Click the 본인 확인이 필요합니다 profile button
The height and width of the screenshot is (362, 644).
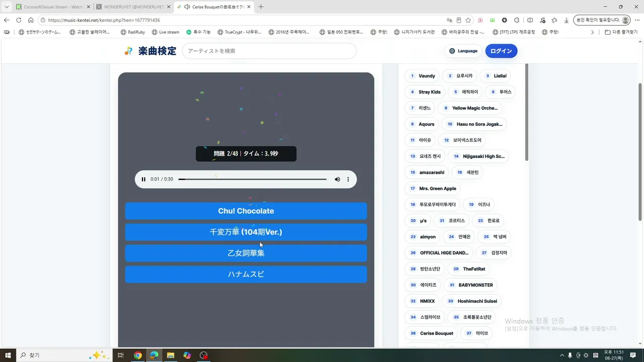pyautogui.click(x=602, y=20)
